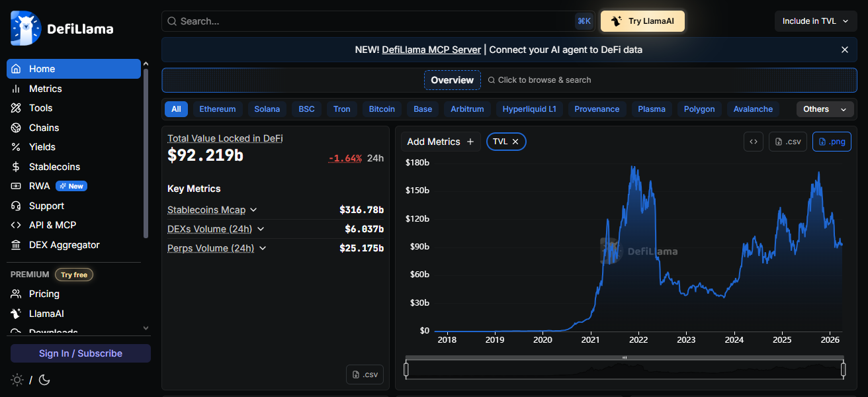The width and height of the screenshot is (868, 397).
Task: Click the Try LlamaAI button
Action: (x=642, y=21)
